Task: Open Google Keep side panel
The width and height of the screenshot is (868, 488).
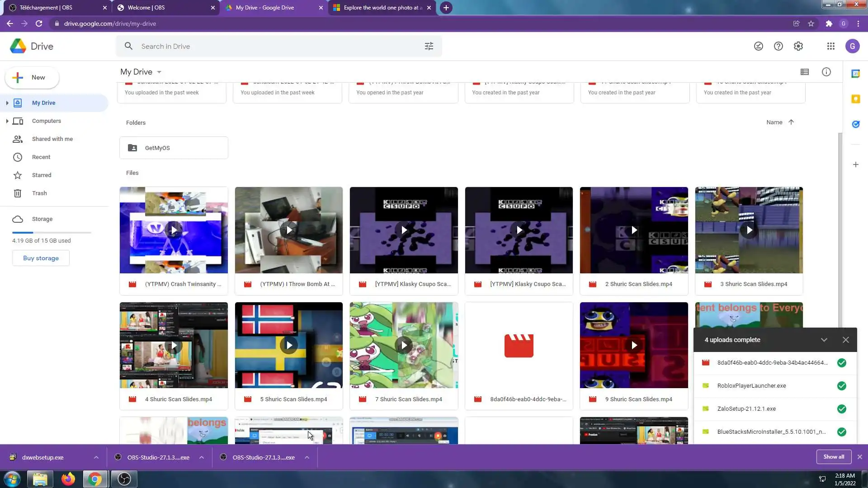Action: [855, 99]
